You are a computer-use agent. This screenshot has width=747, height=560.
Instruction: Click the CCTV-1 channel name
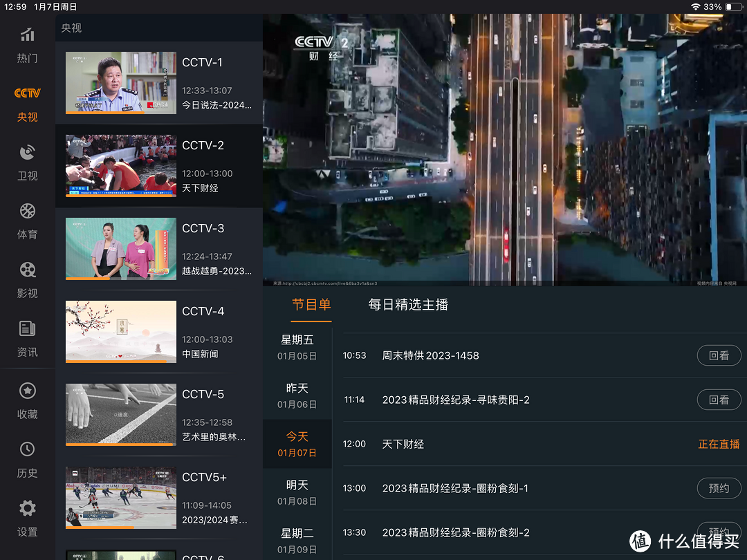click(202, 62)
